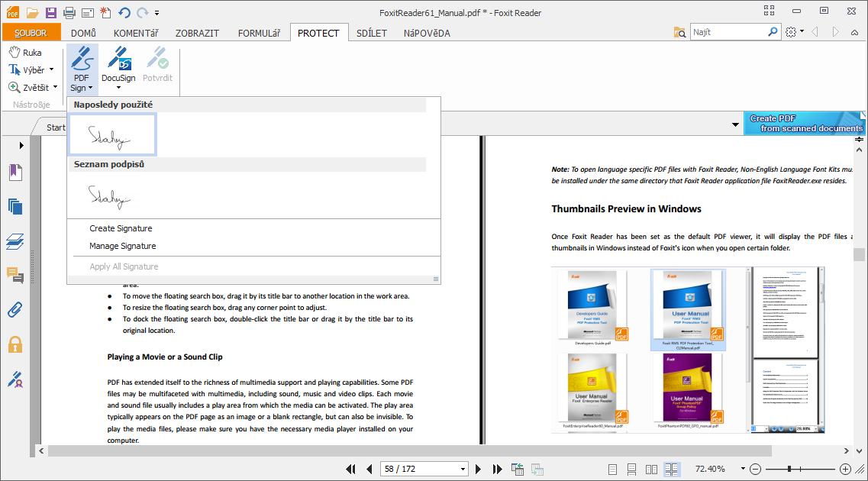The width and height of the screenshot is (868, 481).
Task: Expand the PDF Sign dropdown arrow
Action: tap(91, 88)
